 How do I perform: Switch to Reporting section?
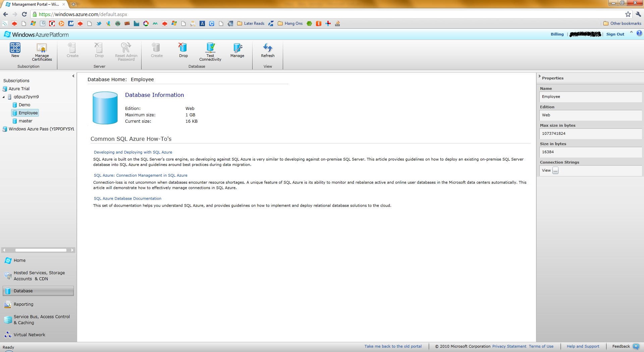[x=23, y=304]
